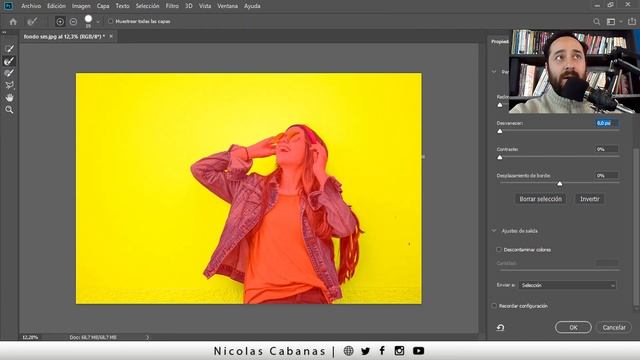
Task: Click the panel vertical scrollbar
Action: point(636,227)
